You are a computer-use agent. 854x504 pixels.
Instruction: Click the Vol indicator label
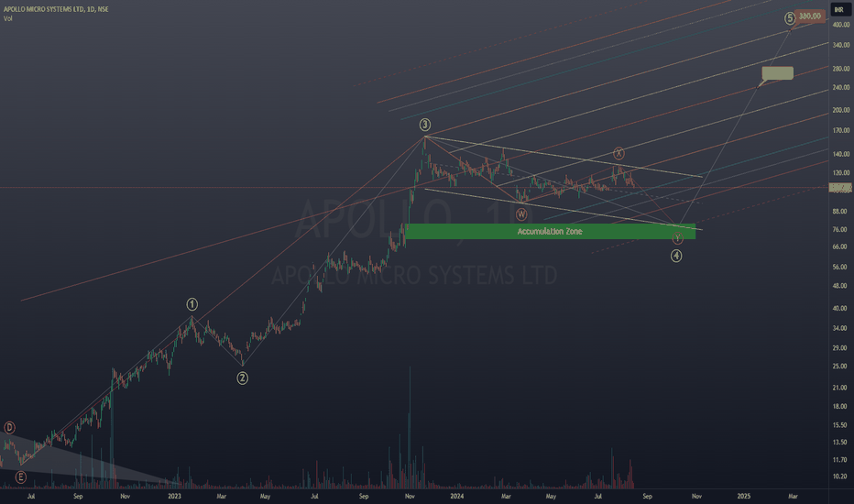(7, 18)
